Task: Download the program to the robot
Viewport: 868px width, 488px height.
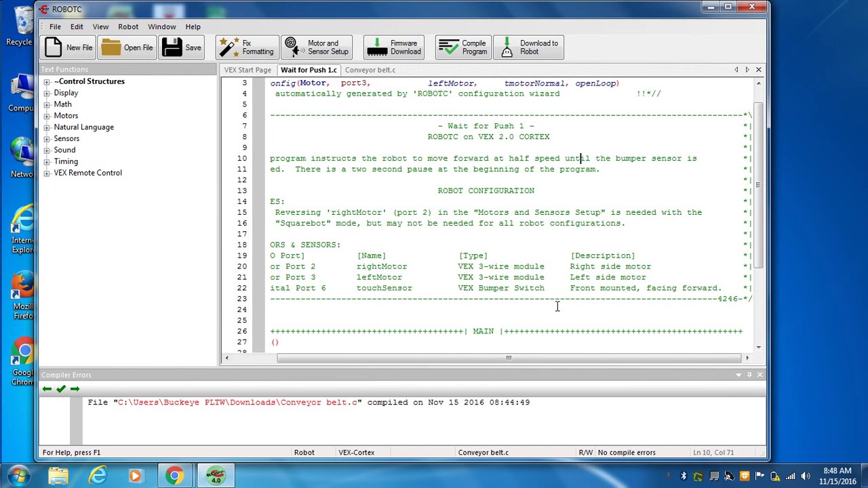Action: coord(528,47)
